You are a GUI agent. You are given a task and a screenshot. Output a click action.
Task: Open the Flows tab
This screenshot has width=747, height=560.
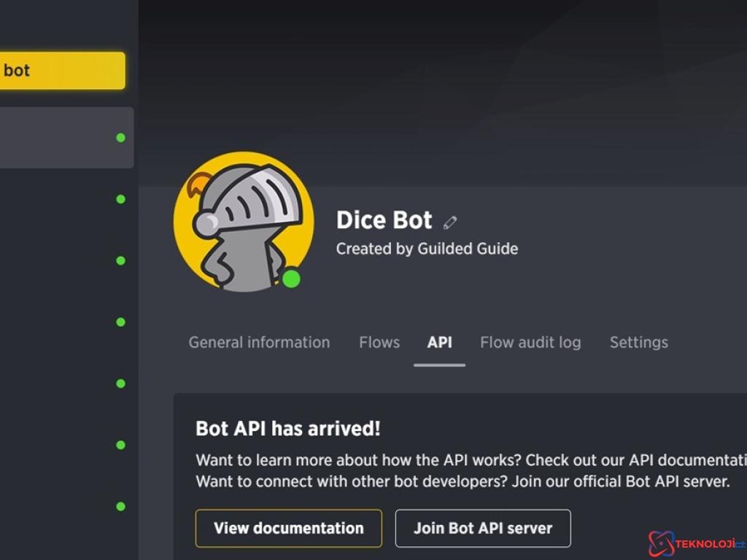click(x=379, y=343)
